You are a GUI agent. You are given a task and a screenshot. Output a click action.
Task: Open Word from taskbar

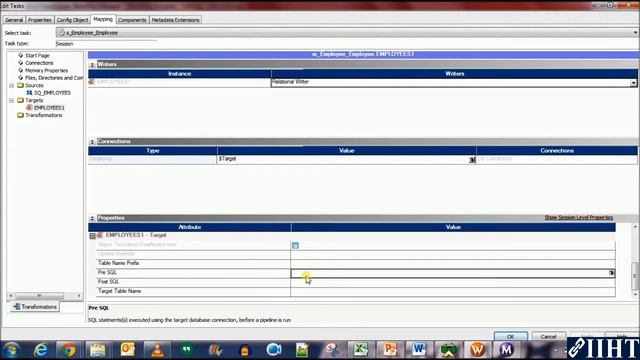pyautogui.click(x=419, y=350)
